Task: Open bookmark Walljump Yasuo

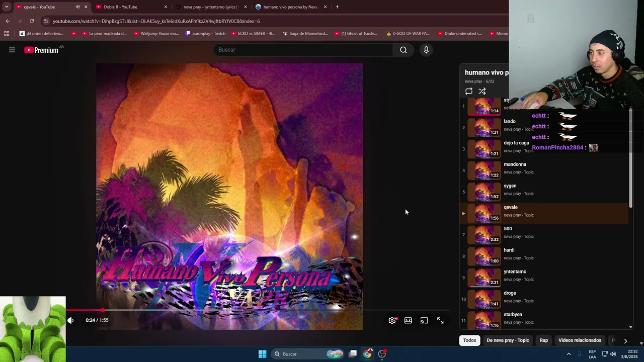Action: (x=155, y=34)
